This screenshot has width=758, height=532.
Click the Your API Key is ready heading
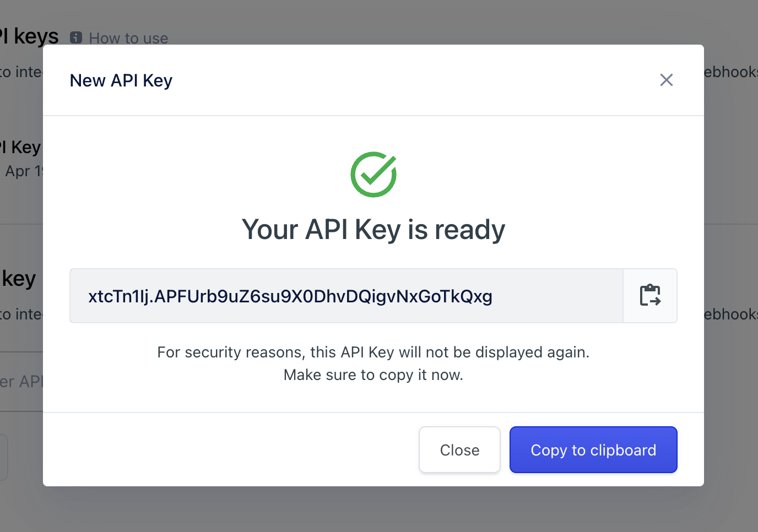tap(373, 230)
